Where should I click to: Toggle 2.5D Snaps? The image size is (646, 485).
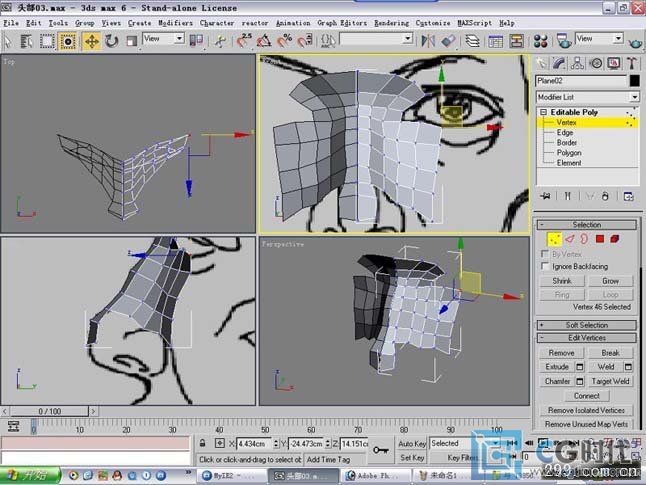[x=244, y=41]
